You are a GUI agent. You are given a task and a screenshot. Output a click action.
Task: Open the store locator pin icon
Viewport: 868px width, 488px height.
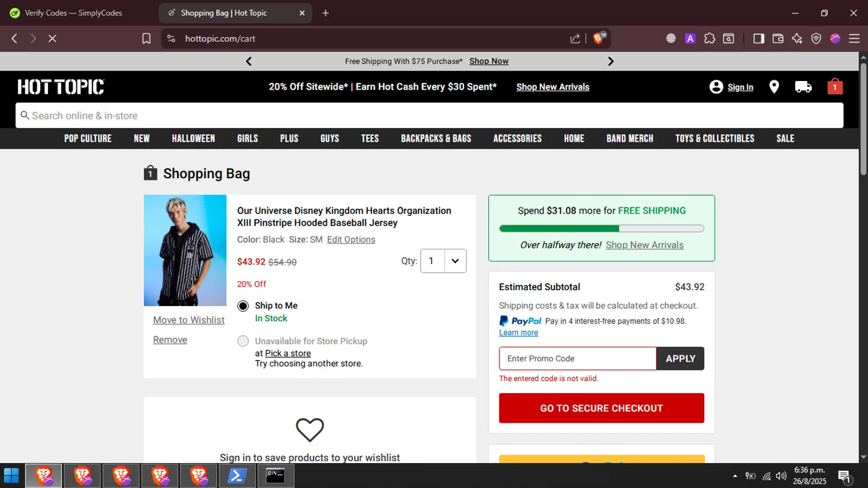coord(774,87)
